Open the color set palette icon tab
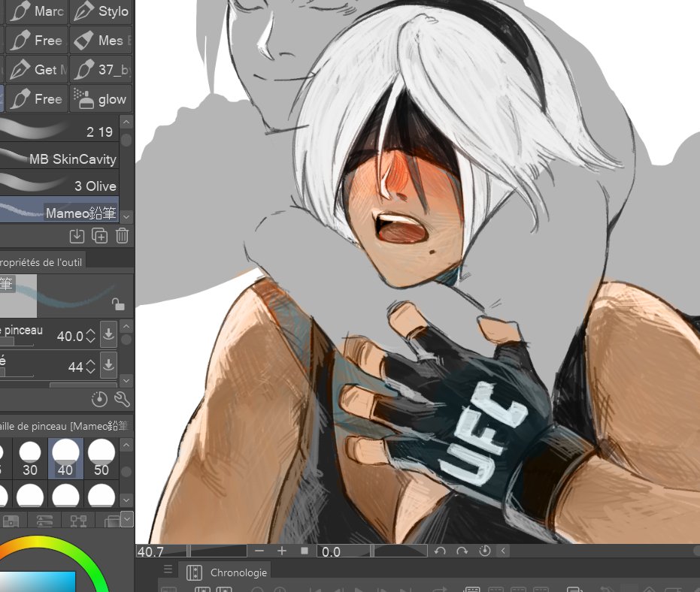This screenshot has height=592, width=700. pos(11,520)
